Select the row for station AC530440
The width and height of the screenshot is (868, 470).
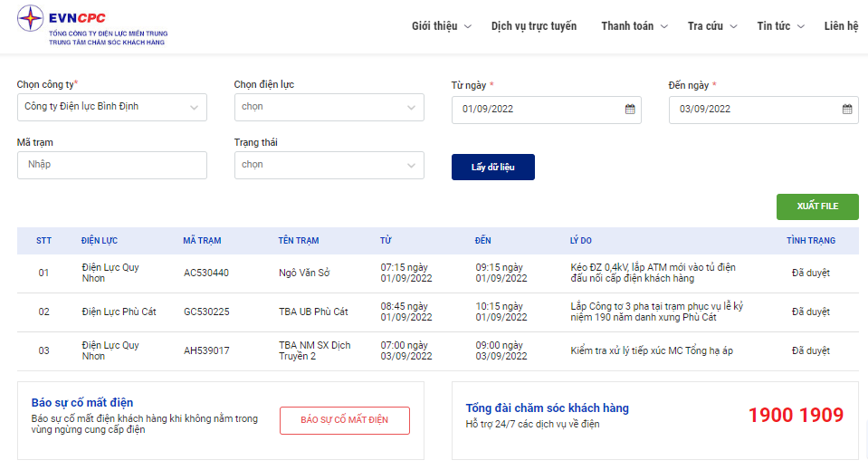[x=437, y=273]
